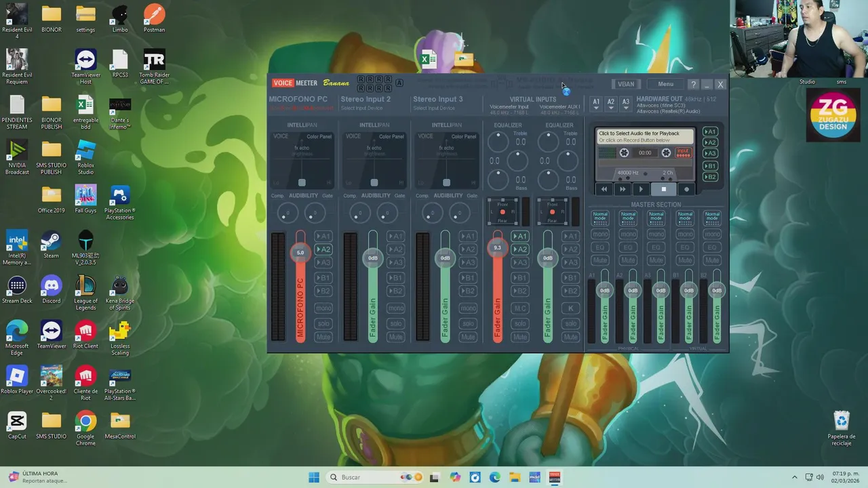Click the A macro button icon in header
The width and height of the screenshot is (868, 488).
(399, 83)
